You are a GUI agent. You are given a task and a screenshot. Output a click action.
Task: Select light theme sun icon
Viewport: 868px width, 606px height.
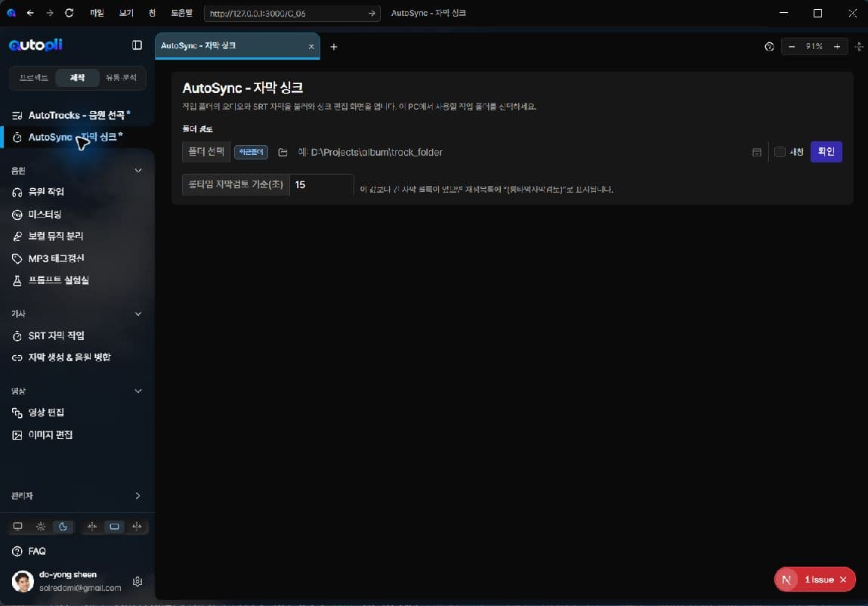[40, 526]
